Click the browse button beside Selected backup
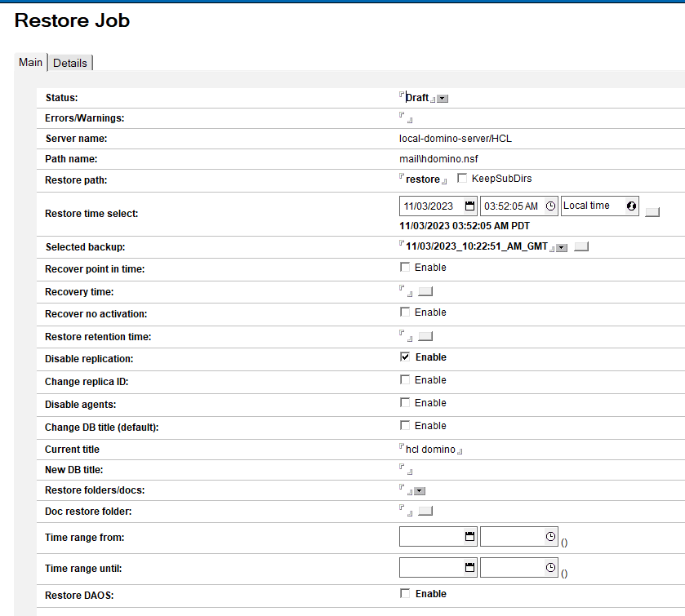The image size is (685, 616). point(582,246)
